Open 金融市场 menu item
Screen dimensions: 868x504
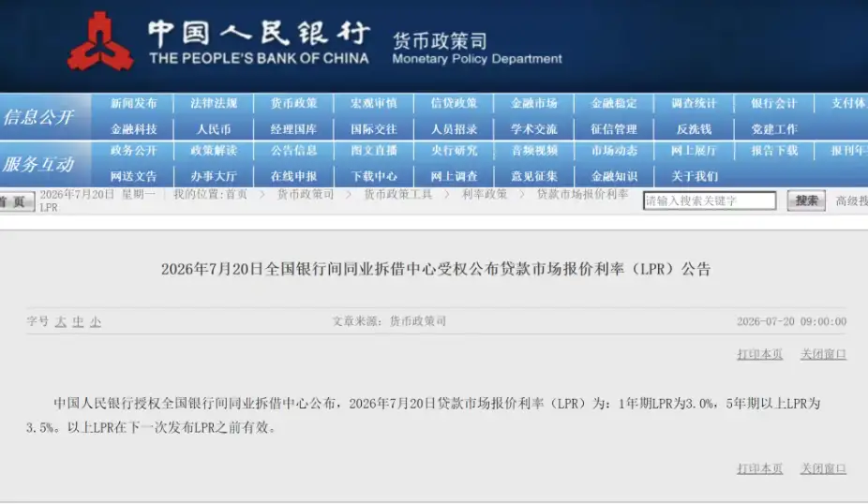point(533,103)
